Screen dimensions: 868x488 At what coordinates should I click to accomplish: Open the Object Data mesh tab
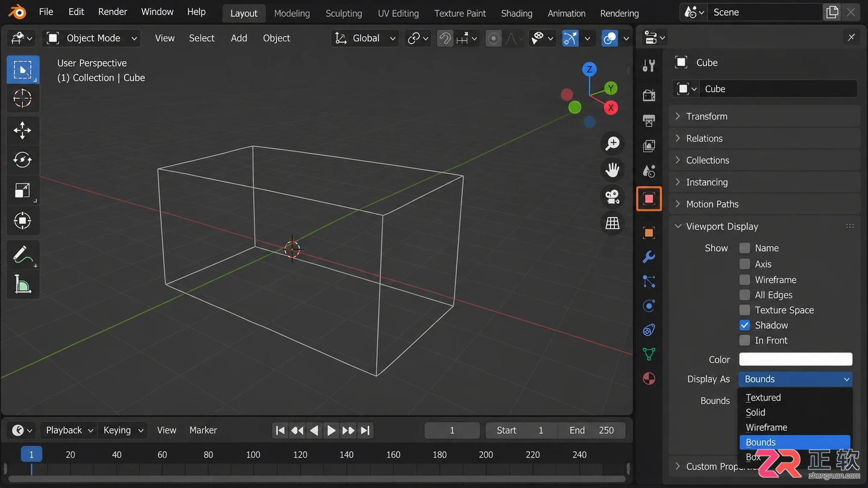pos(649,354)
